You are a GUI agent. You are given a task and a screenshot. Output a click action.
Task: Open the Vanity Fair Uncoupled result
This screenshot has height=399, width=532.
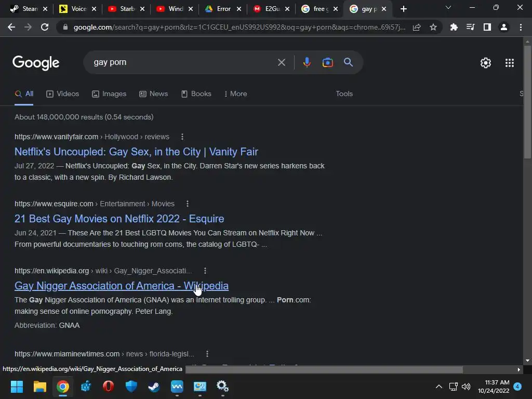pos(136,152)
